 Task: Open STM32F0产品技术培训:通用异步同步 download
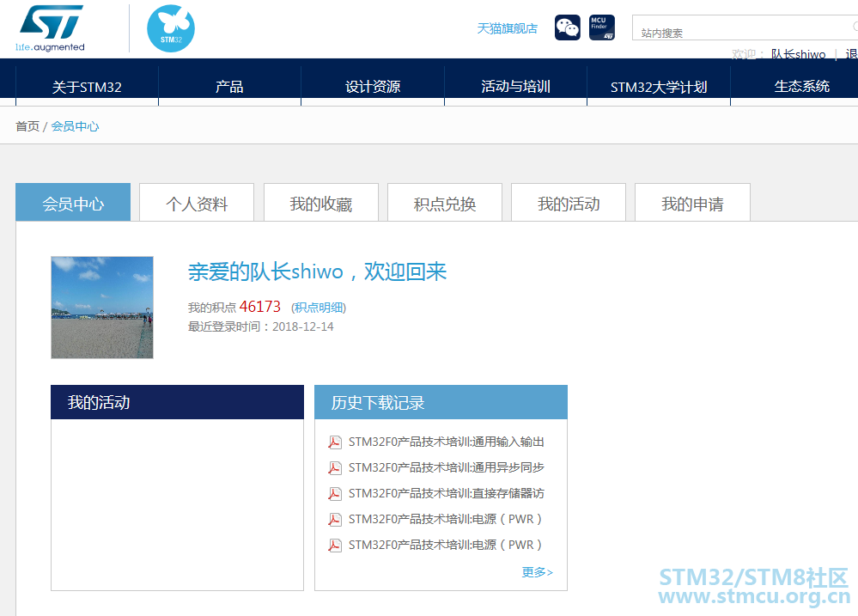coord(446,467)
